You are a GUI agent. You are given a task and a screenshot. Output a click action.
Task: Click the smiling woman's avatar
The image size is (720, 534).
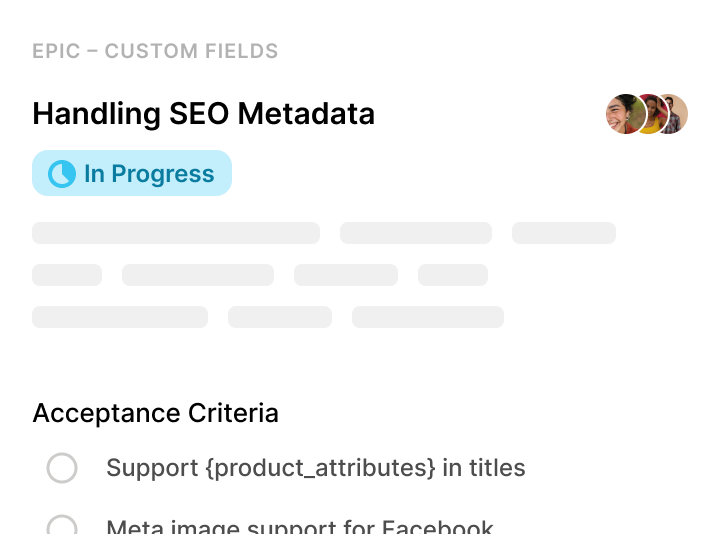coord(623,114)
